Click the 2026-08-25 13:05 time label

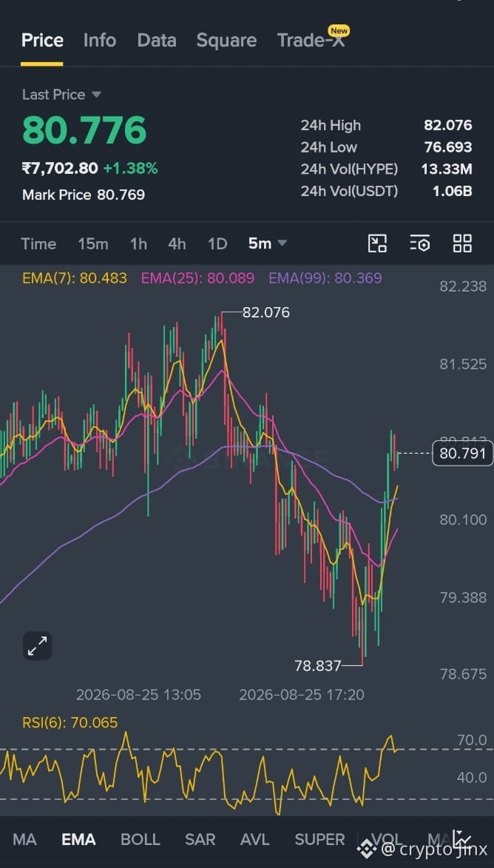coord(138,695)
